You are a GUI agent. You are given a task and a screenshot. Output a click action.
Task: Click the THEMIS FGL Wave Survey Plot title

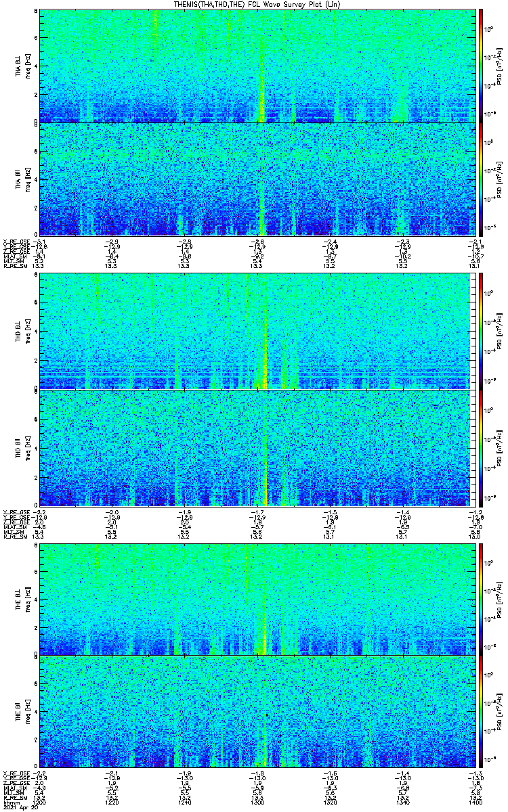(x=257, y=4)
